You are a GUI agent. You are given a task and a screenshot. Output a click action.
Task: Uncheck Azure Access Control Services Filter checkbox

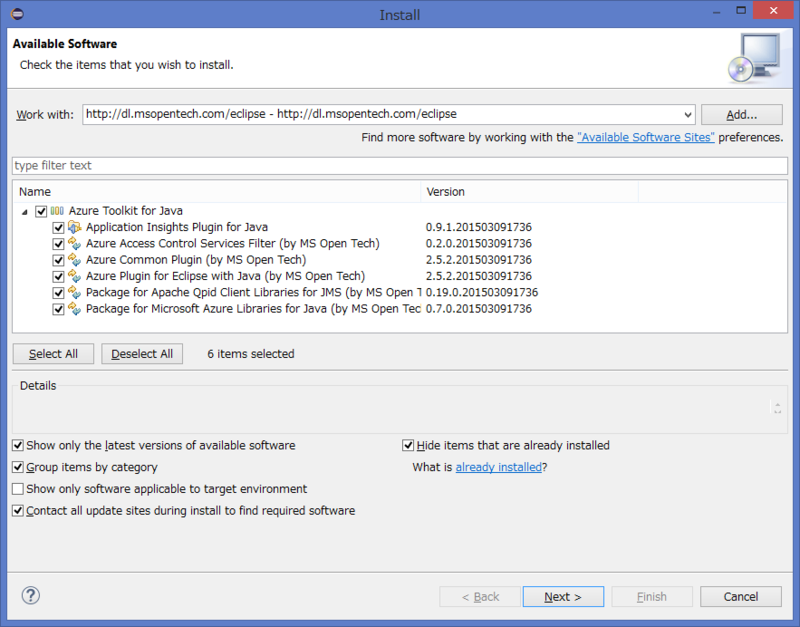pyautogui.click(x=58, y=244)
